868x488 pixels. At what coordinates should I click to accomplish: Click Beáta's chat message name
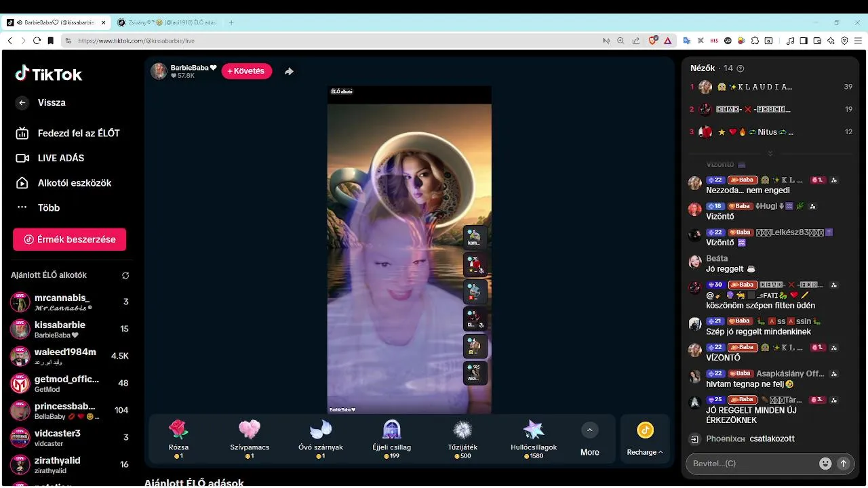[717, 258]
